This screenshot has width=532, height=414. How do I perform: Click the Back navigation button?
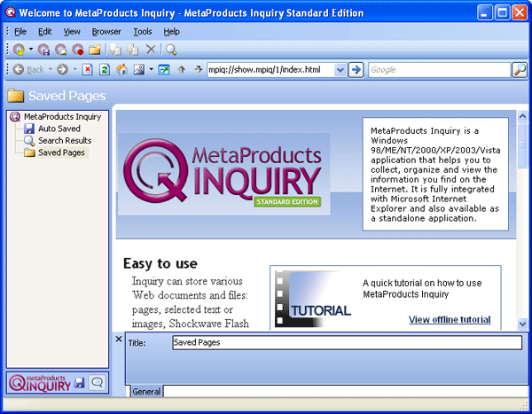(29, 69)
